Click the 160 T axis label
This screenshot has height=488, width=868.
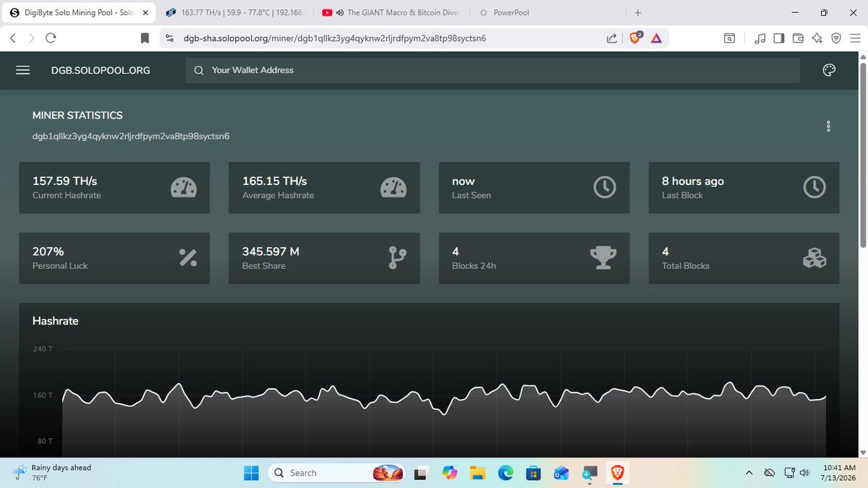44,395
